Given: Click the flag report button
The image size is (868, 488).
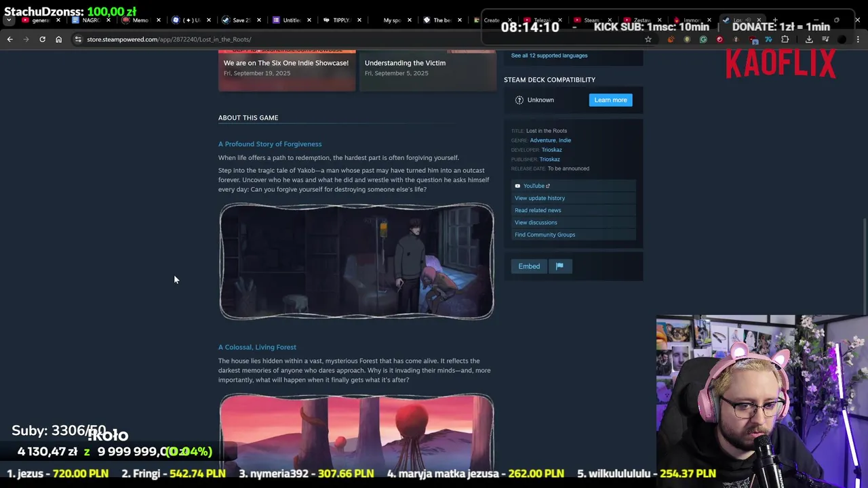Looking at the screenshot, I should 559,266.
